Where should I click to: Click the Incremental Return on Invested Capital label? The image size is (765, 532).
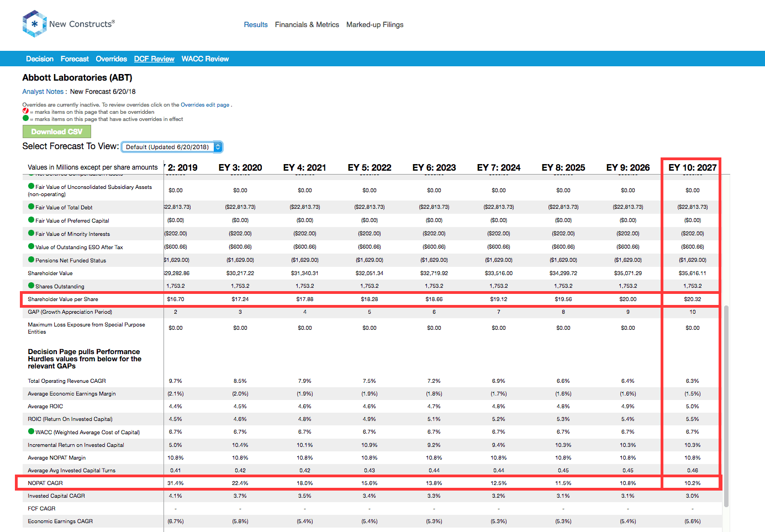pyautogui.click(x=76, y=445)
